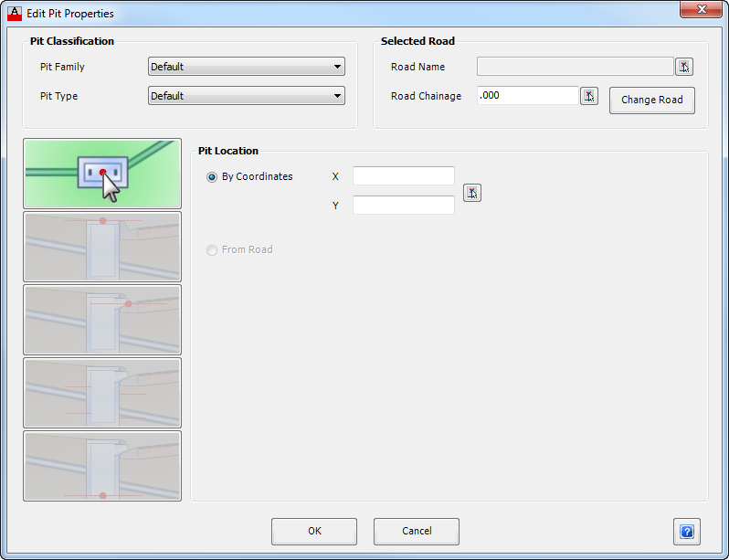Select thumbnail with red dot atop the pit

pyautogui.click(x=102, y=247)
